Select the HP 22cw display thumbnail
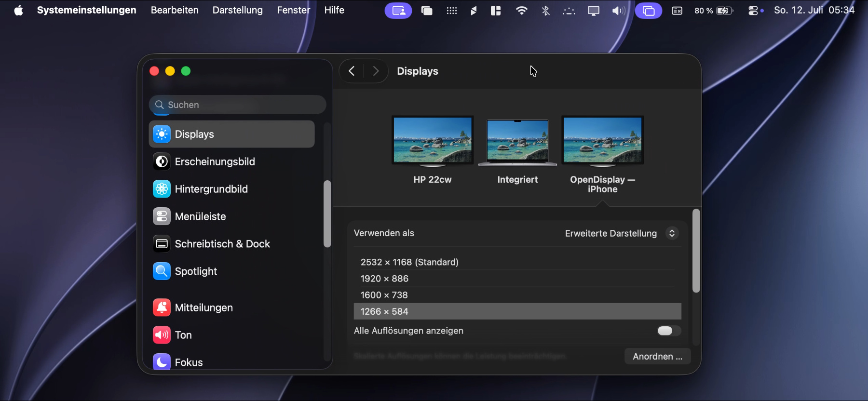Image resolution: width=868 pixels, height=401 pixels. [433, 141]
